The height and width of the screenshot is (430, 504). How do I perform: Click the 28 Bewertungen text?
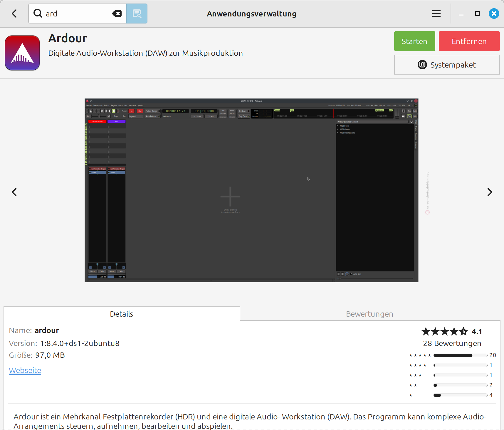click(x=452, y=343)
